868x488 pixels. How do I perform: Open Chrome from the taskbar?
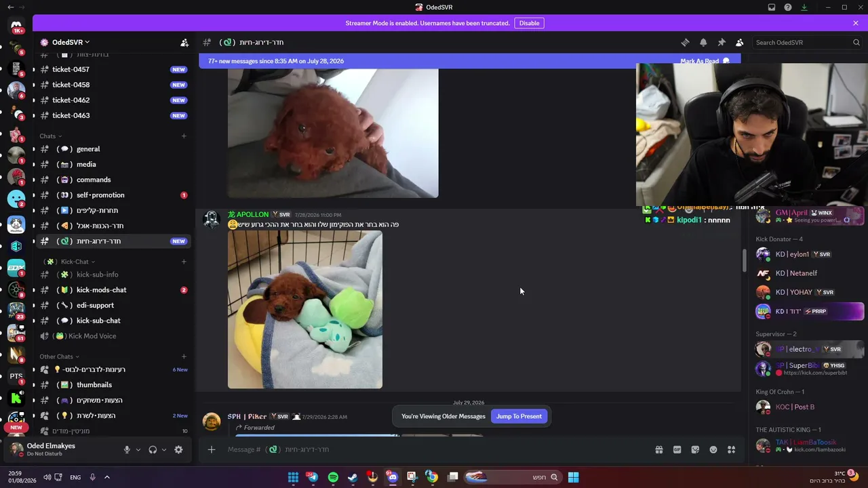coord(432,477)
